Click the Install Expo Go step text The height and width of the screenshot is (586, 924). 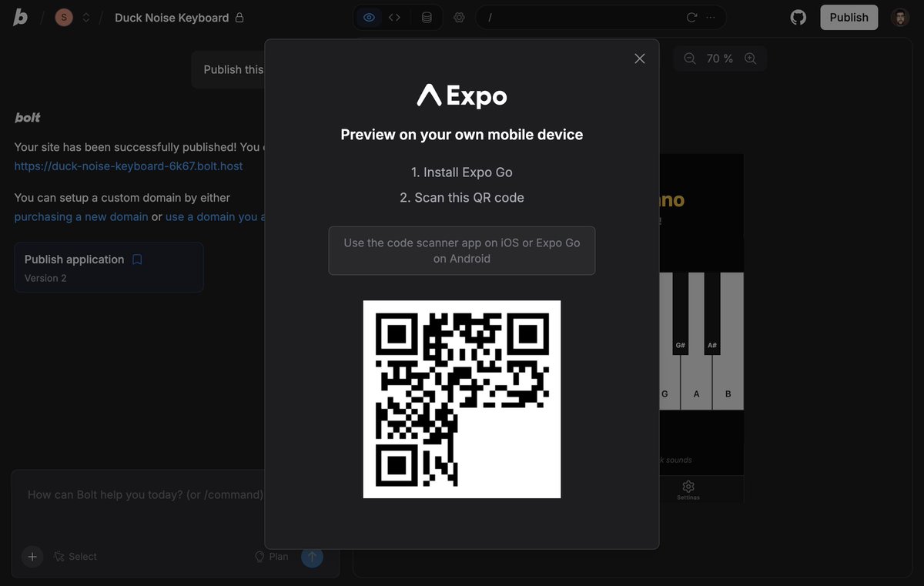tap(462, 172)
